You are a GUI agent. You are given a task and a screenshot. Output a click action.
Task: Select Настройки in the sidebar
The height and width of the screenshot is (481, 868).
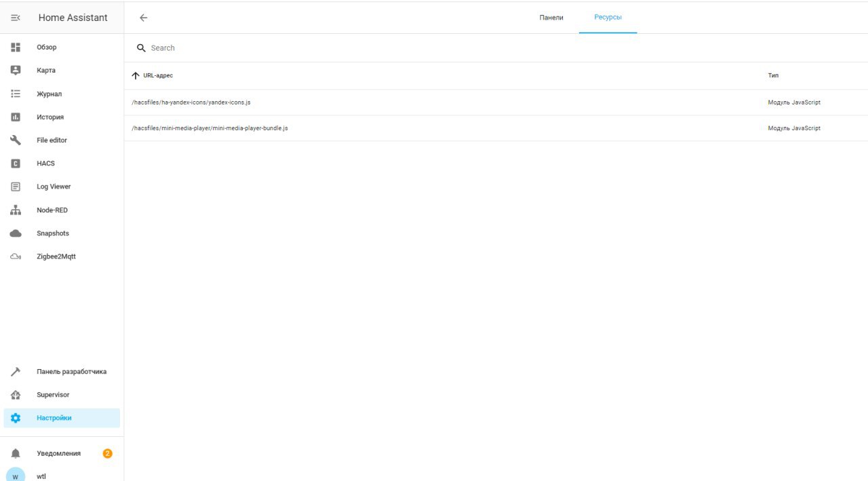[x=62, y=418]
